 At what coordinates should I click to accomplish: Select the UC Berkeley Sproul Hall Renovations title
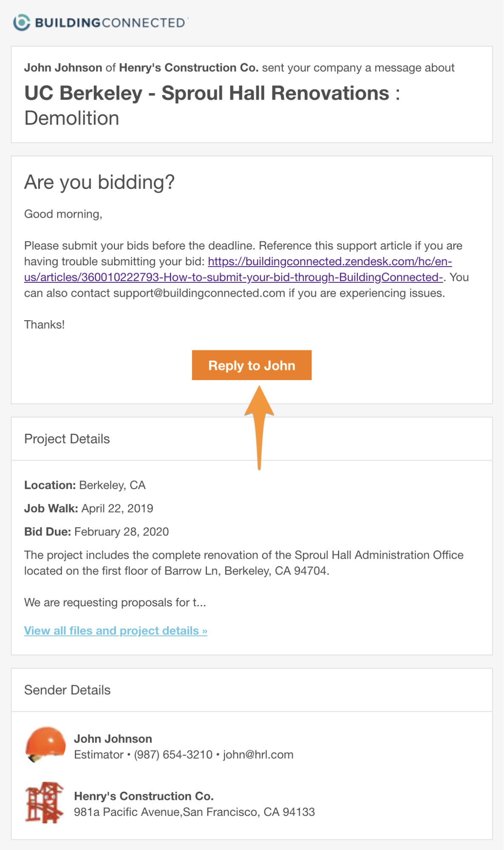pos(207,93)
